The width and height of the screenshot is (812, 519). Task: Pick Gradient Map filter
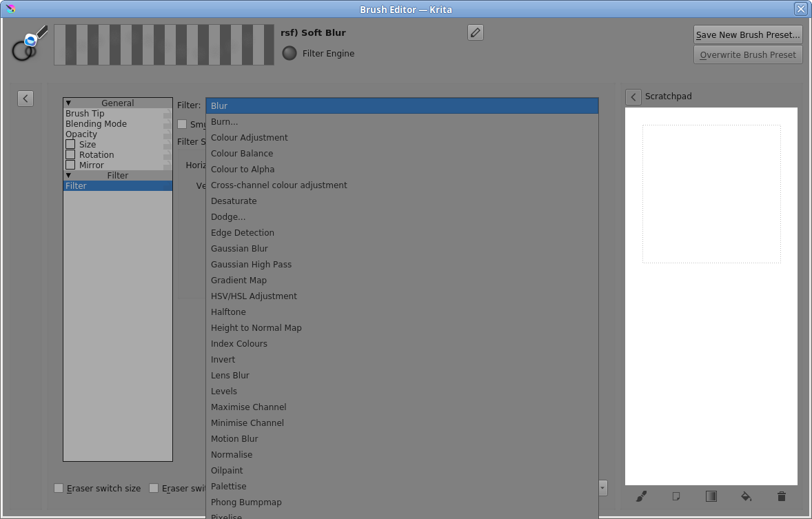coord(402,281)
